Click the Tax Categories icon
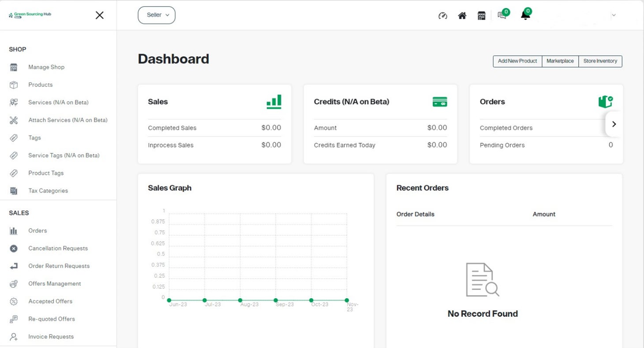Screen dimensions: 644x348 (14, 191)
